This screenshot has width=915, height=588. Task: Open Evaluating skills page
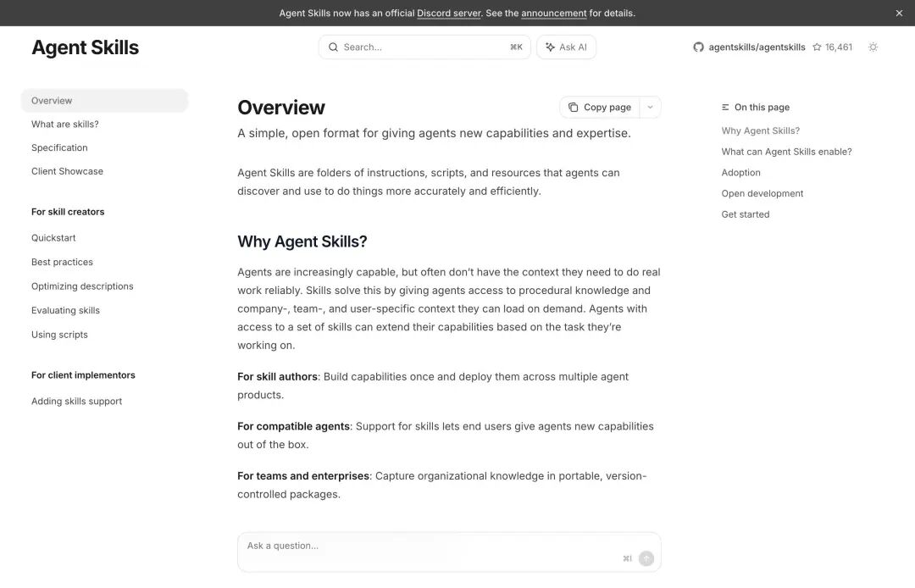click(65, 310)
